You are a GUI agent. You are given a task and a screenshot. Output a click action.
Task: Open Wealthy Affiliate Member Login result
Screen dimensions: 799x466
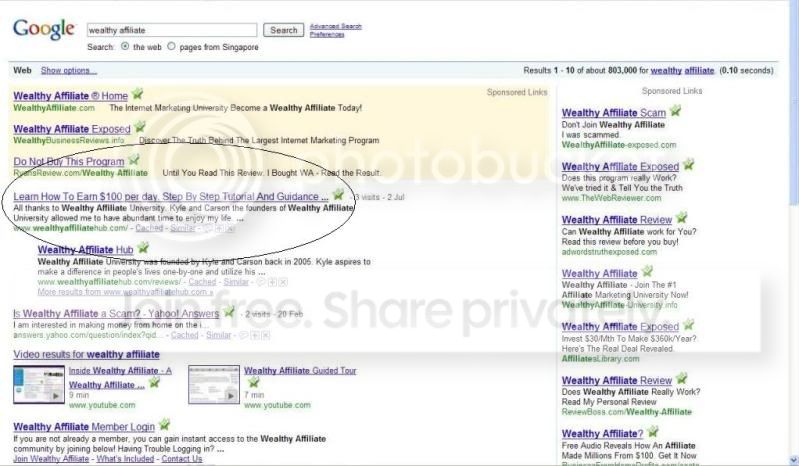click(84, 427)
